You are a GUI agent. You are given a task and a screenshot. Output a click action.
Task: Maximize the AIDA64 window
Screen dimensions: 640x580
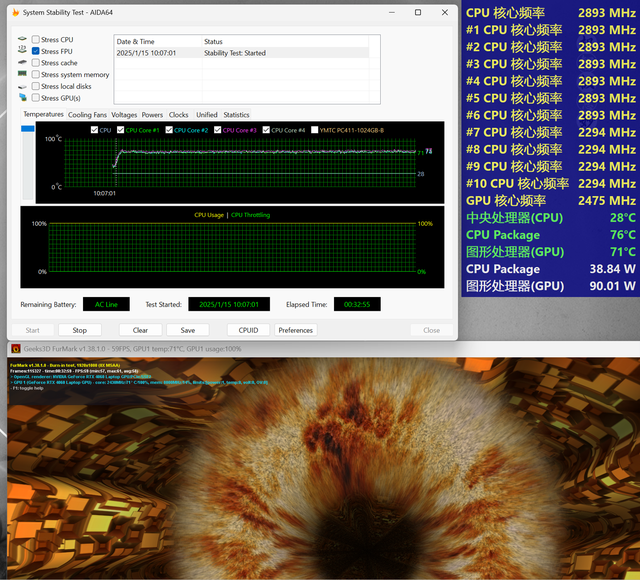coord(418,13)
